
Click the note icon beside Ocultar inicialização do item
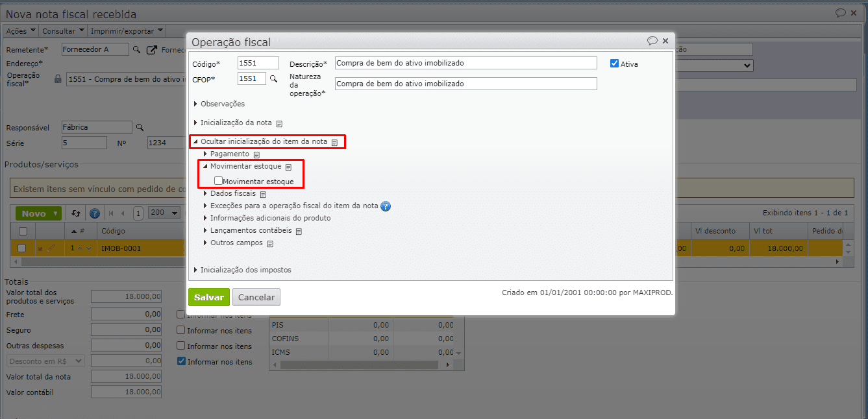coord(334,142)
